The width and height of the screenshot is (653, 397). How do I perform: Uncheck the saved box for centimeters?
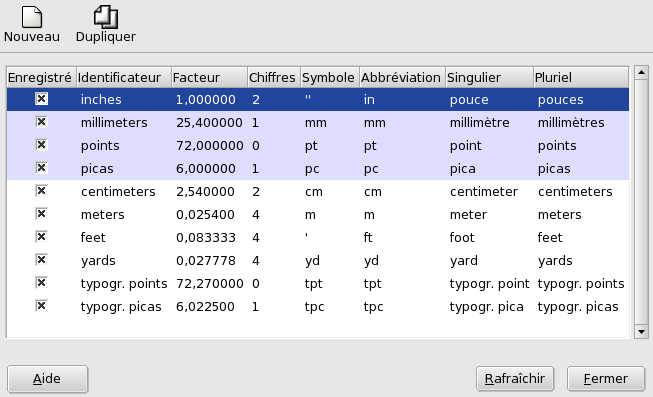(x=41, y=191)
